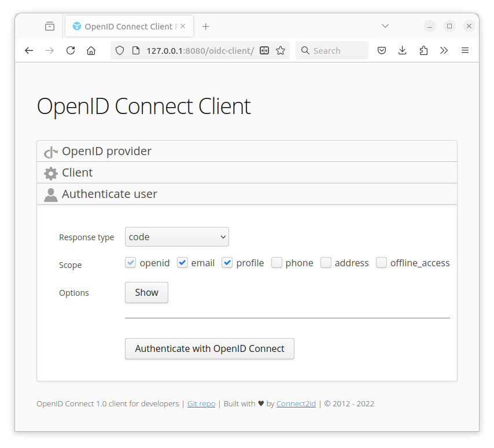
Task: Expand the Client settings section
Action: click(78, 172)
